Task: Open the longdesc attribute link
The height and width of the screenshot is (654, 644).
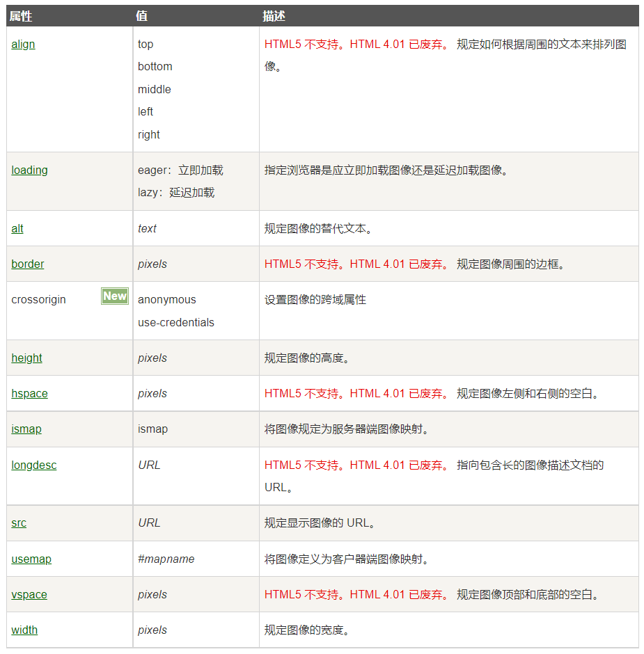Action: 33,465
